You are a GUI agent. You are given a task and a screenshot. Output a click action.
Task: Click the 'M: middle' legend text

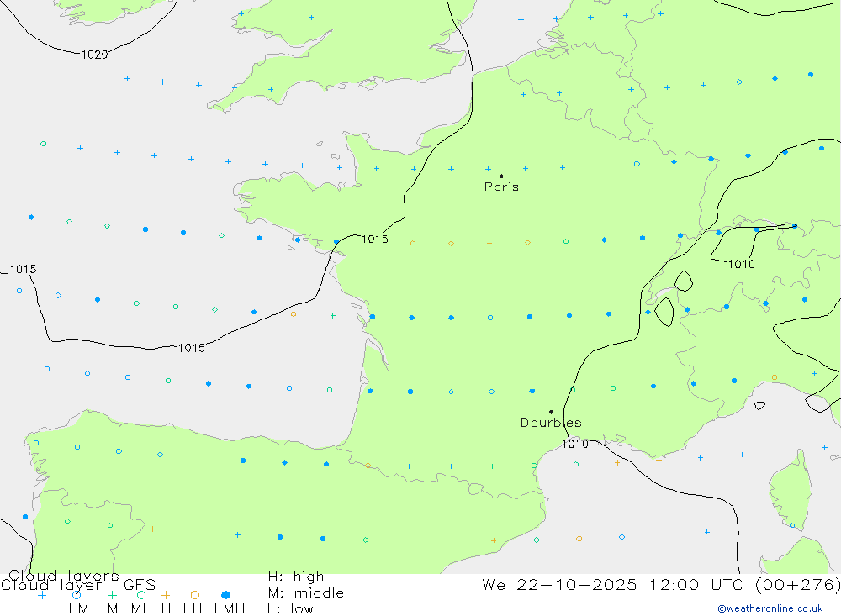[306, 593]
